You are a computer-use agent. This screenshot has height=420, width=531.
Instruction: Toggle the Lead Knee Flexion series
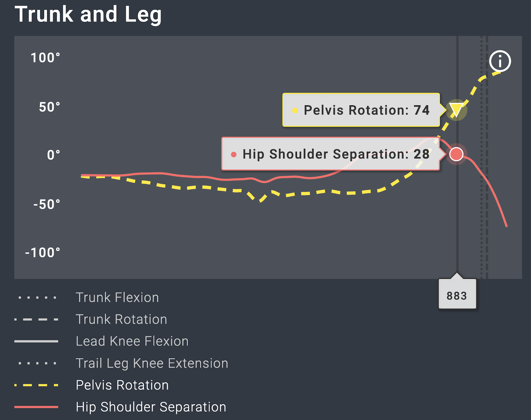[x=132, y=341]
